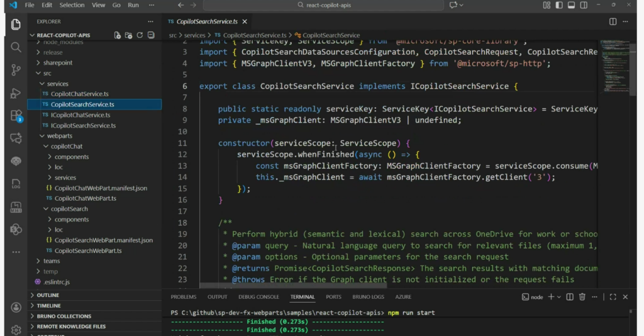The image size is (644, 336).
Task: Split the editor to the right
Action: (x=613, y=21)
